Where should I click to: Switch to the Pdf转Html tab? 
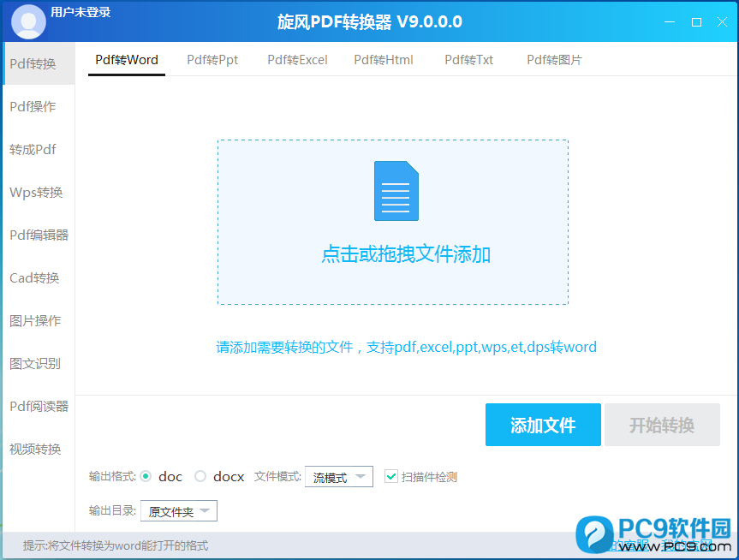(384, 60)
